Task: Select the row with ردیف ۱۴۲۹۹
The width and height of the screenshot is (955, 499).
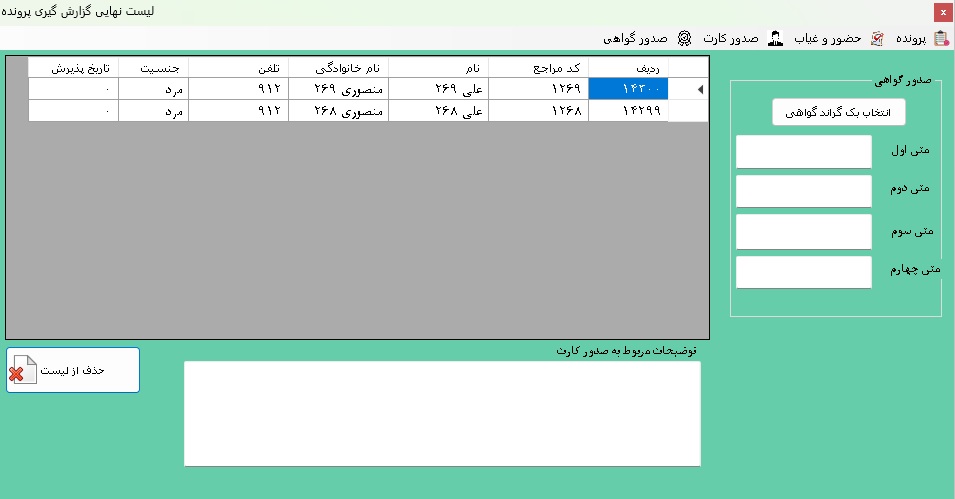Action: tap(628, 111)
